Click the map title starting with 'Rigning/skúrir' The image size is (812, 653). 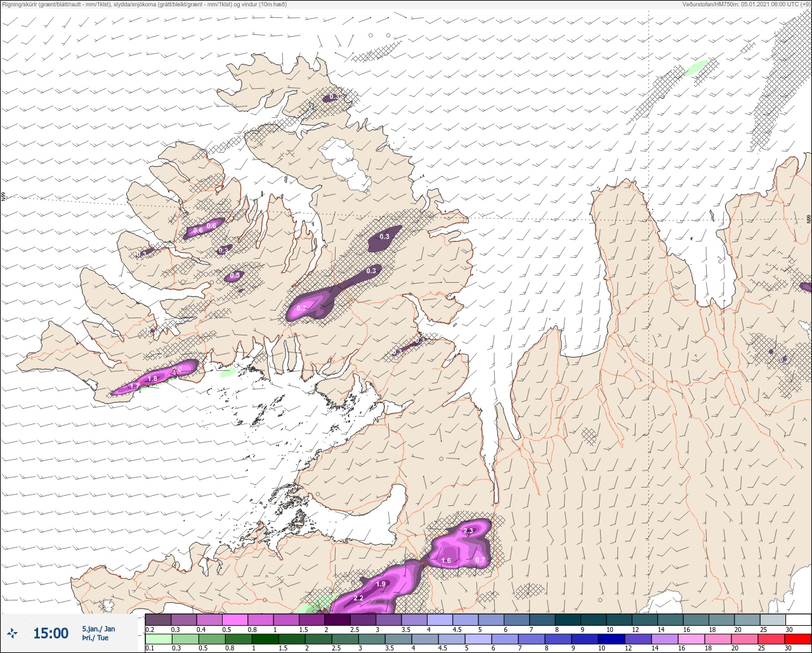pos(145,4)
